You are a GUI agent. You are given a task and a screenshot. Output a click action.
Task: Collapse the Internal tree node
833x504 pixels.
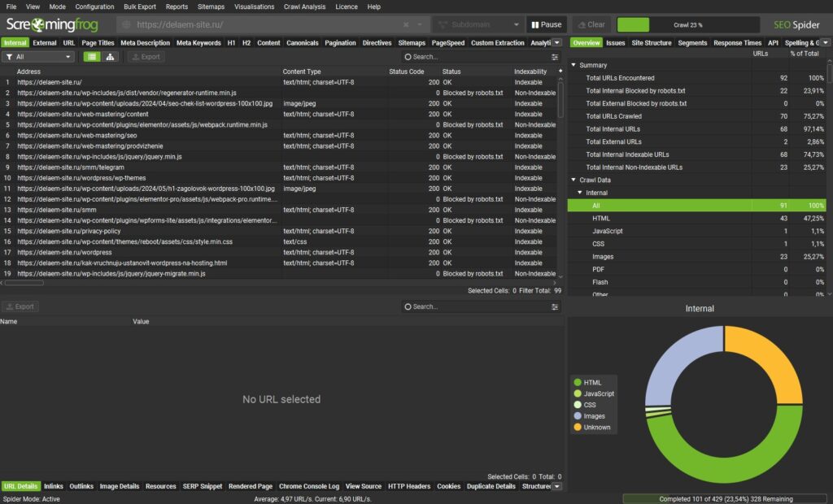coord(579,193)
